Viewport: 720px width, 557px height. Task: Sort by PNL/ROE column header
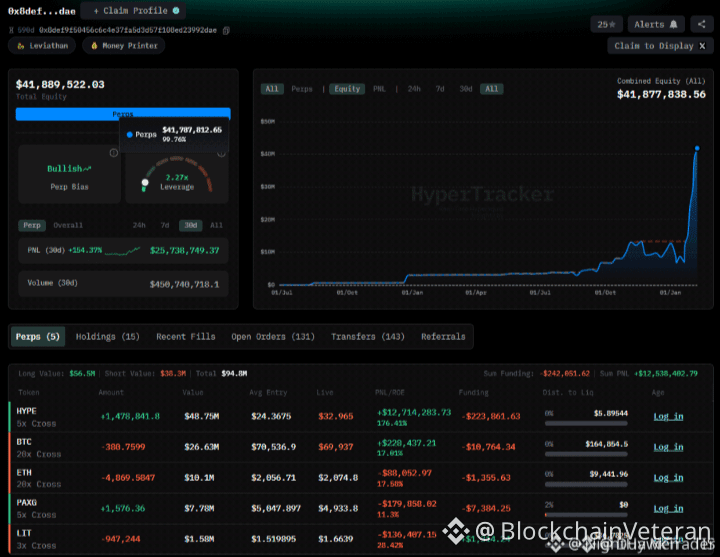point(389,392)
